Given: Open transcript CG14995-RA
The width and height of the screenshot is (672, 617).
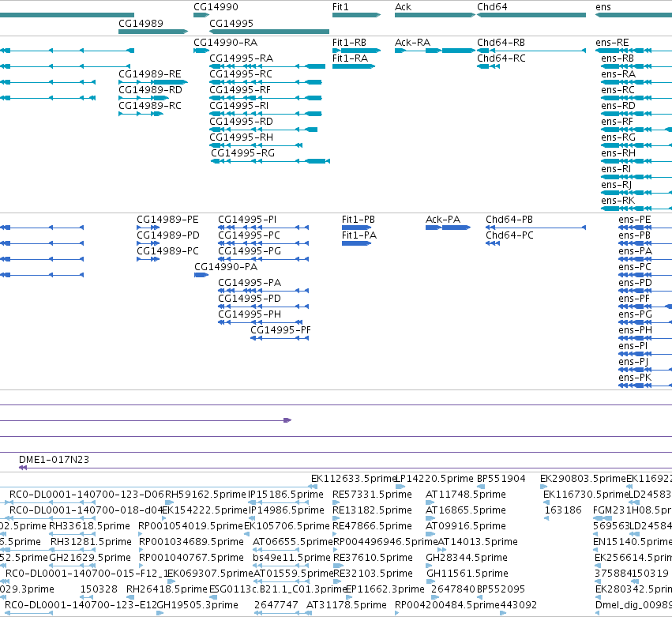Looking at the screenshot, I should pyautogui.click(x=241, y=58).
